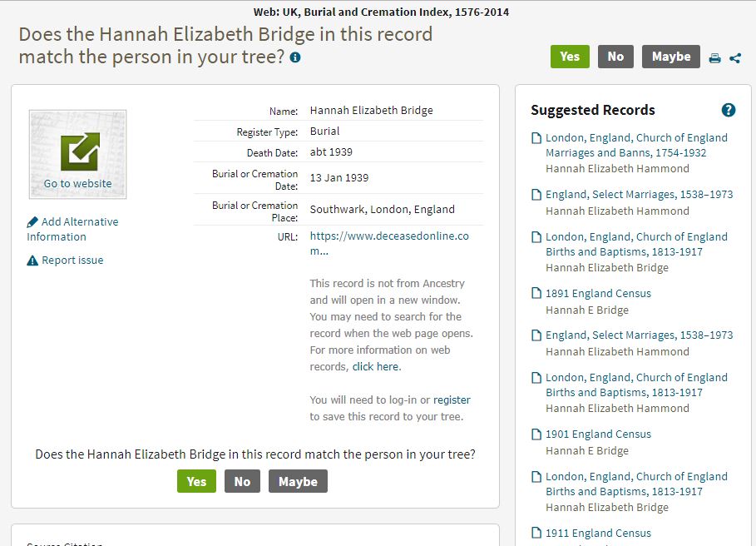Open the 1911 England Census suggested record
This screenshot has height=546, width=756.
point(598,533)
